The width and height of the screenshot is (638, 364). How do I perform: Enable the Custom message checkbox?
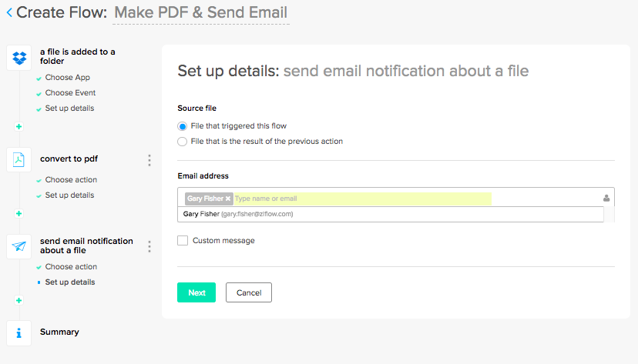click(183, 241)
